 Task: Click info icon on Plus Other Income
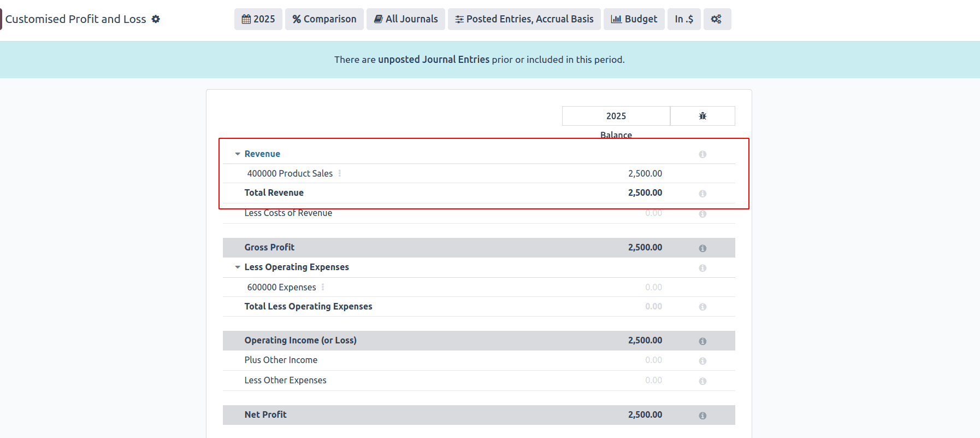(x=702, y=361)
